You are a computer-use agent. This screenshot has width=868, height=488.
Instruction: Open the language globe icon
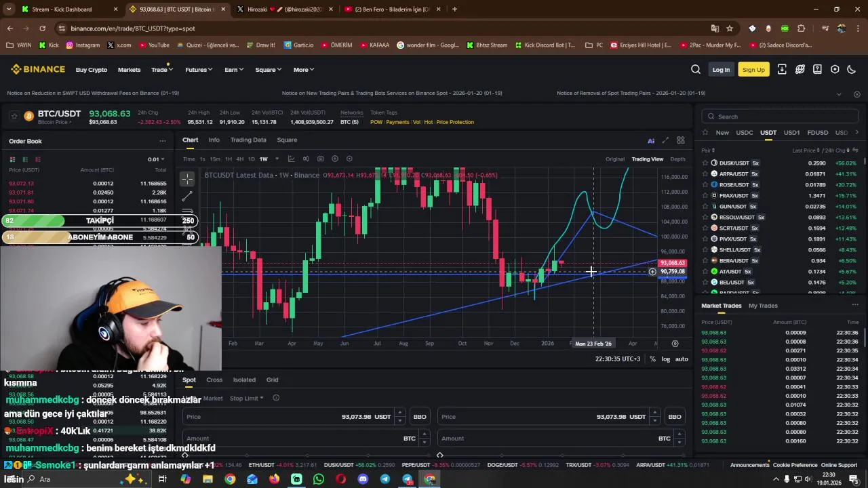800,69
